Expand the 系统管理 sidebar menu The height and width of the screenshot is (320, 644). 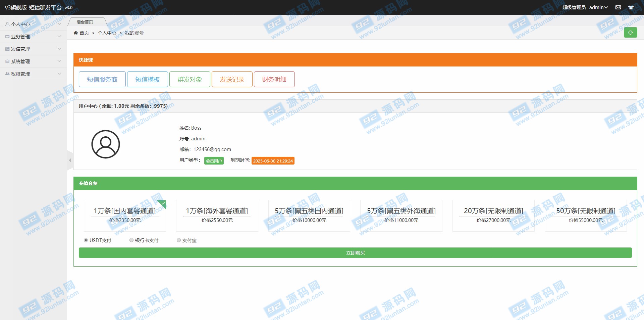[33, 61]
